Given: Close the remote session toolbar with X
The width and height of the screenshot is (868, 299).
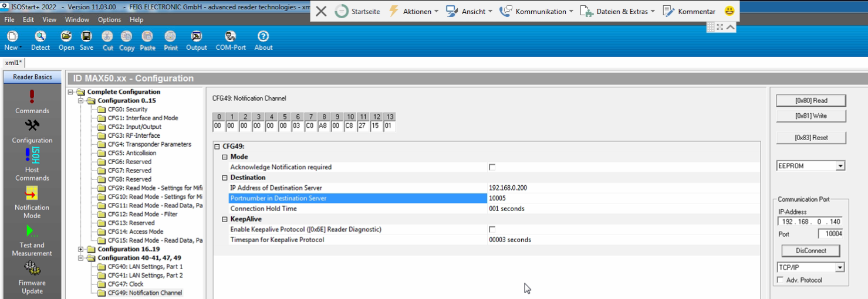Looking at the screenshot, I should click(x=321, y=11).
